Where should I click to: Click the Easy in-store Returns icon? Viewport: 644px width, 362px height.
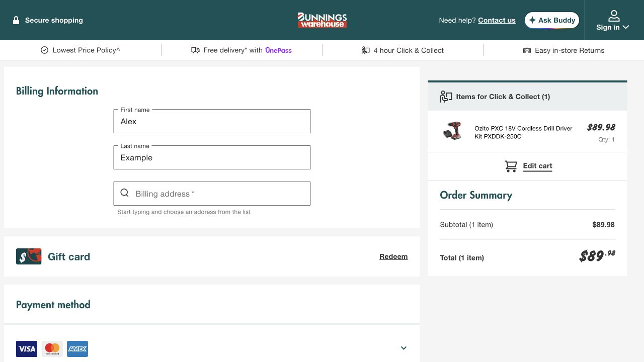(x=527, y=50)
